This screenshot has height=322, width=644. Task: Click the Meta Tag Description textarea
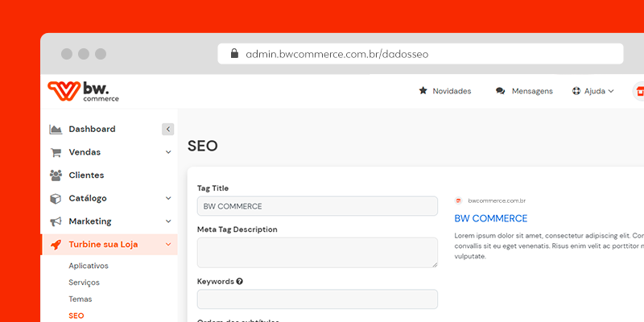317,253
